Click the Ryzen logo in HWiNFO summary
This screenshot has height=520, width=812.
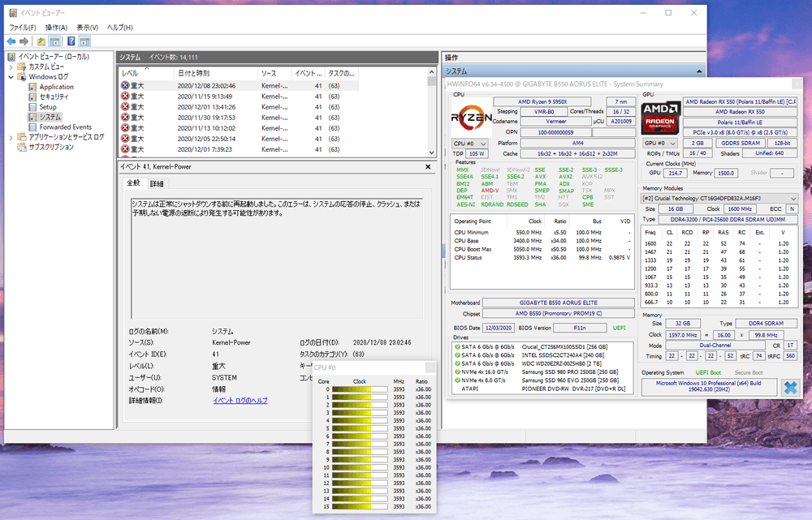[471, 118]
